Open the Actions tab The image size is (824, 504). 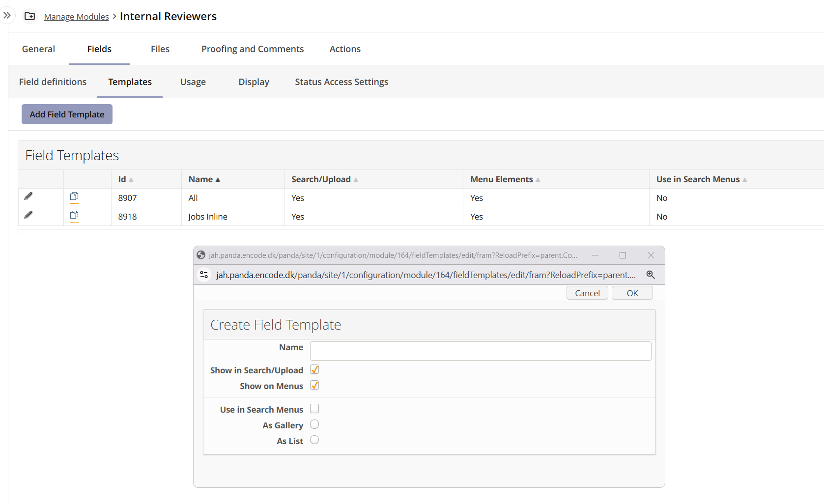[345, 49]
